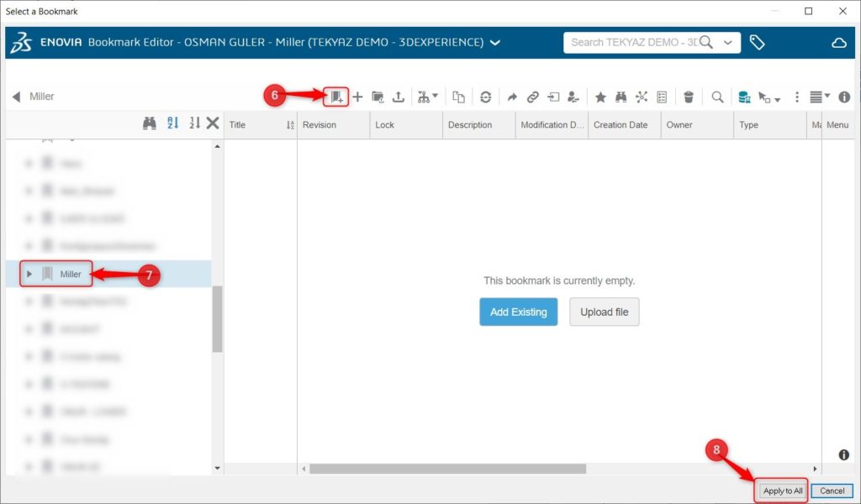Image resolution: width=861 pixels, height=504 pixels.
Task: Click the magnifier in the top search box
Action: (706, 42)
